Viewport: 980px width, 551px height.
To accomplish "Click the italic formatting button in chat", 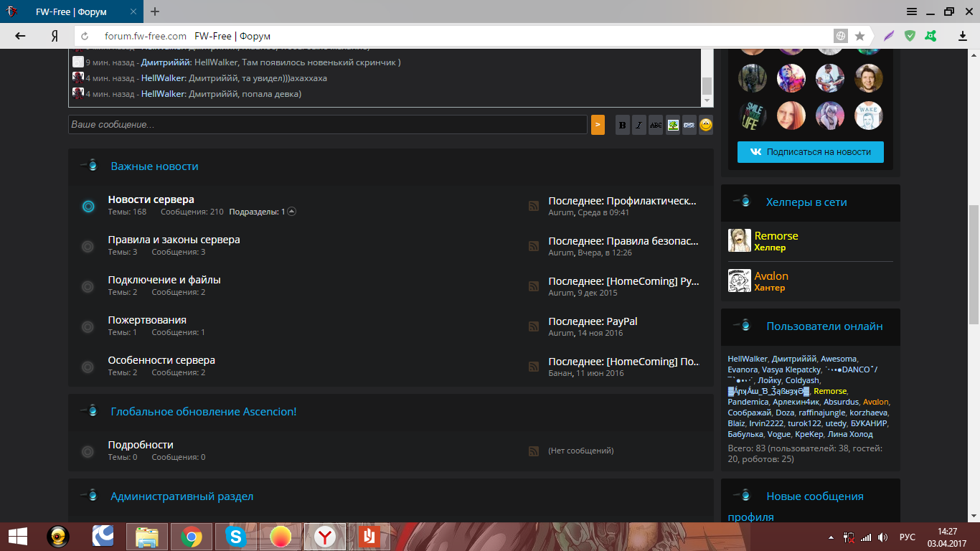I will point(639,125).
